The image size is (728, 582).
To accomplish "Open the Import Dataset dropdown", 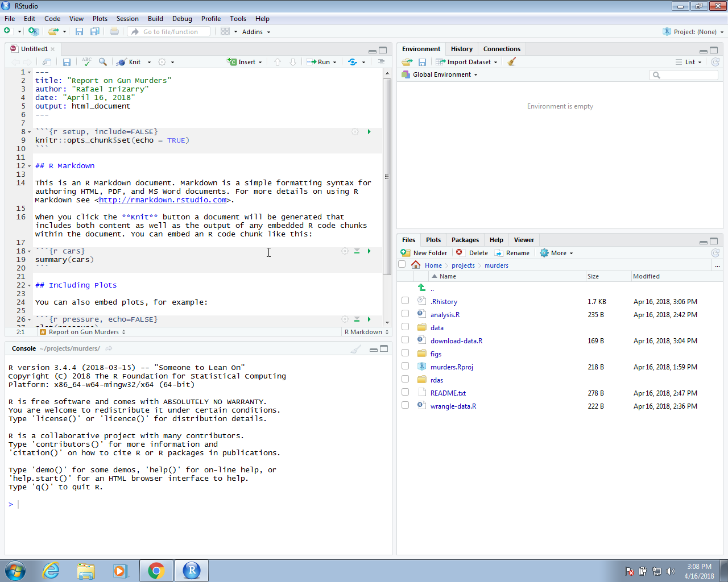I will (x=467, y=62).
